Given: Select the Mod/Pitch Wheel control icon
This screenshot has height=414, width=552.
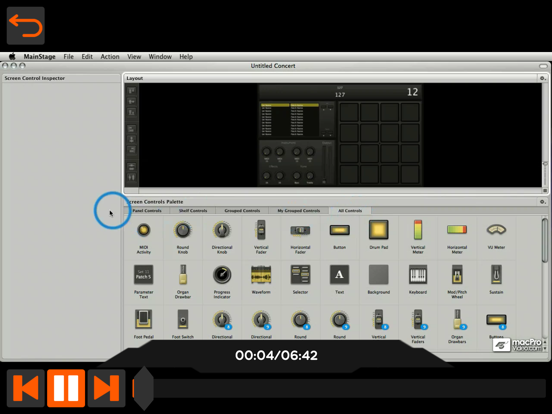Looking at the screenshot, I should [x=457, y=275].
